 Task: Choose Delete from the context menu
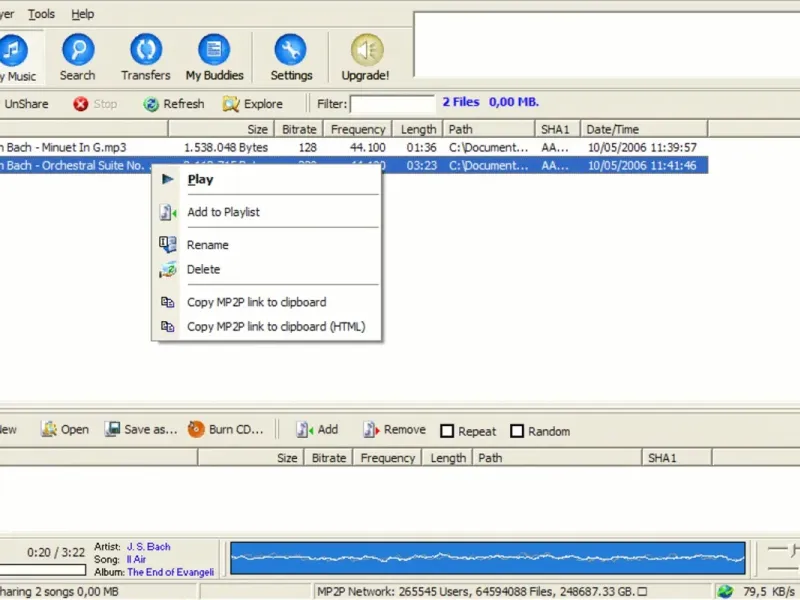(x=203, y=270)
